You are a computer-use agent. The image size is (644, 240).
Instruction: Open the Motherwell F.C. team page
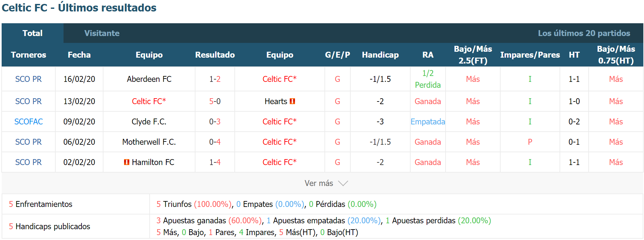click(x=149, y=142)
